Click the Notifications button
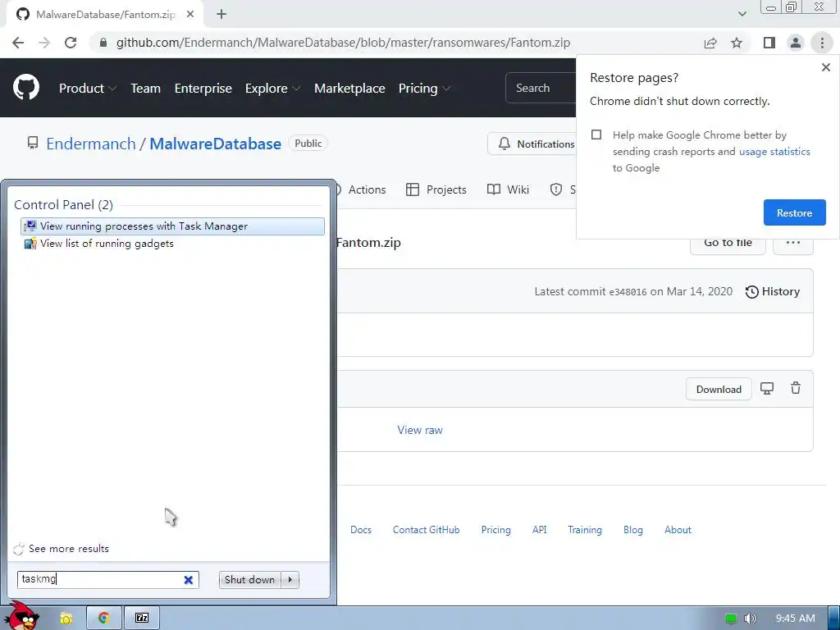This screenshot has height=630, width=840. (532, 144)
